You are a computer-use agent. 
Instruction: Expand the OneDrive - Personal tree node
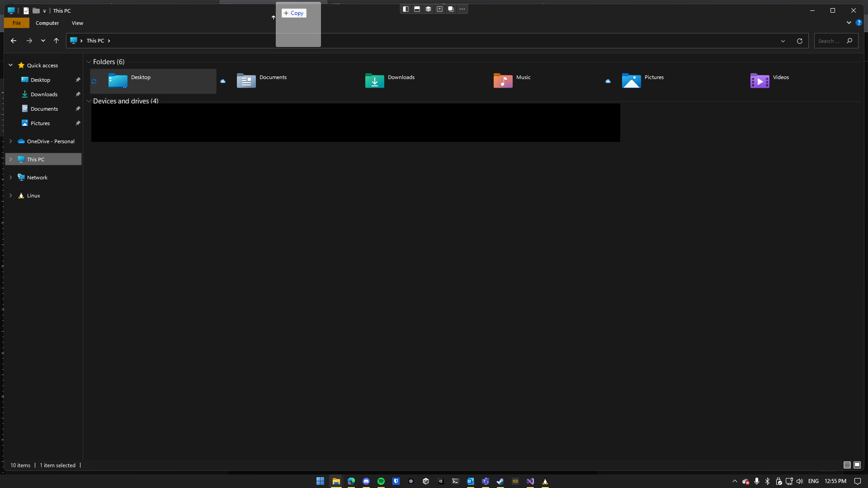tap(11, 141)
